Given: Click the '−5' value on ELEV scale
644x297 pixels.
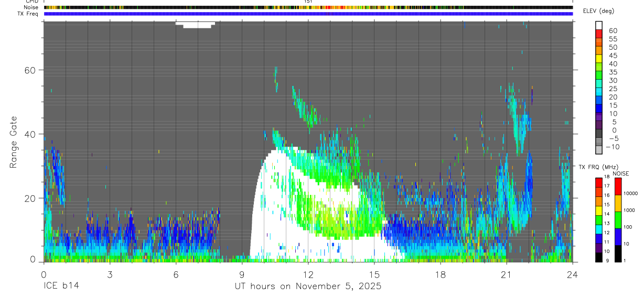Looking at the screenshot, I should click(613, 138).
